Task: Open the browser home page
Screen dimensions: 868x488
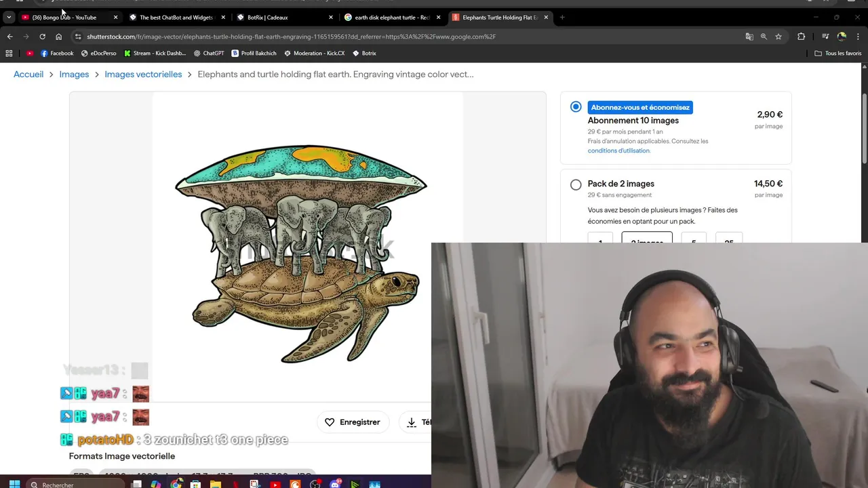Action: (58, 37)
